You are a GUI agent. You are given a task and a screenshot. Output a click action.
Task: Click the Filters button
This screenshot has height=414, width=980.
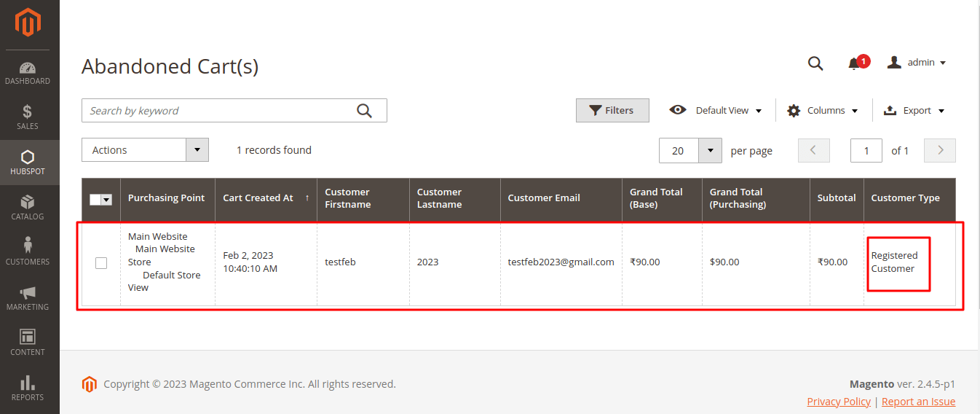612,111
